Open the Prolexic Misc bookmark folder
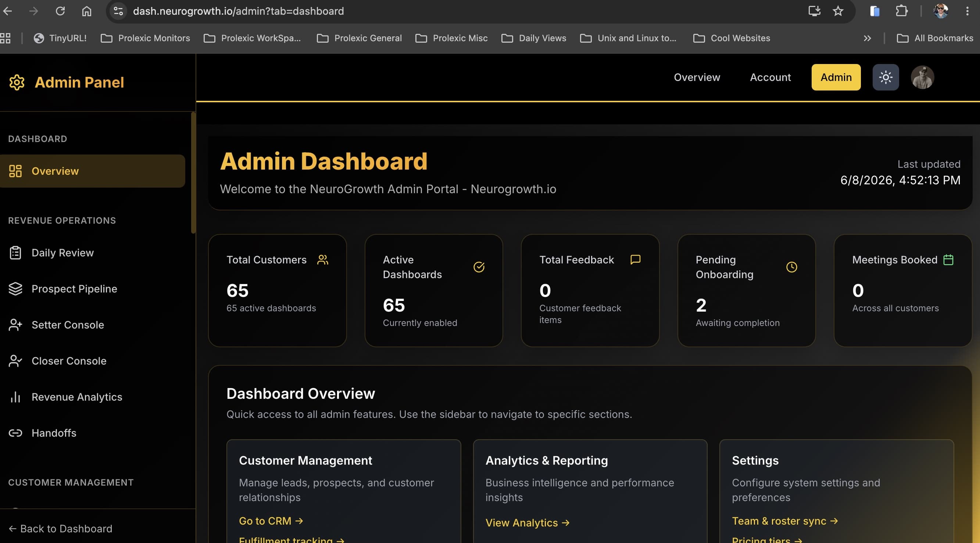The image size is (980, 543). (x=451, y=38)
